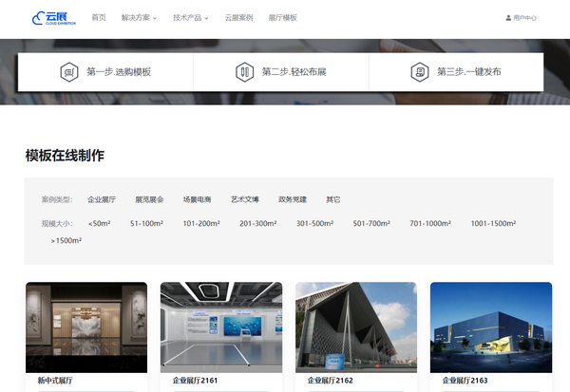
Task: Choose the 501-700m² size filter
Action: pos(371,224)
